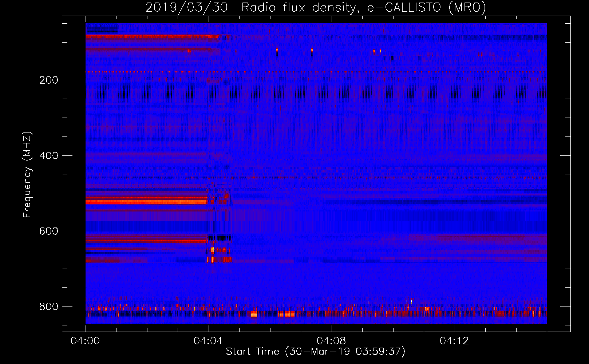Click the 800 frequency tick label
589x364 pixels.
coord(48,307)
